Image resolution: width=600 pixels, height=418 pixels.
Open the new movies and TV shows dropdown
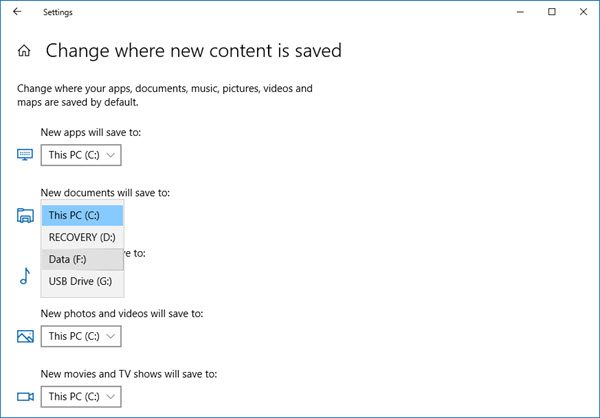tap(81, 397)
